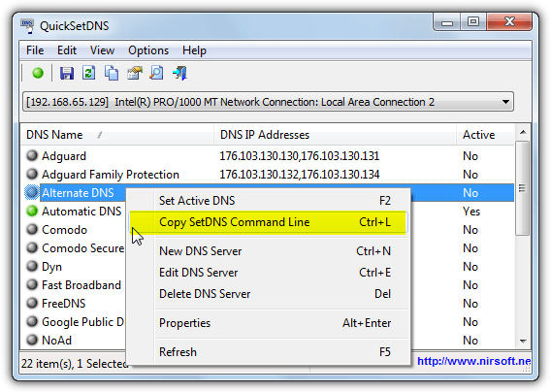Viewport: 551px width, 392px height.
Task: Click the gray ball beside Comodo
Action: click(32, 229)
